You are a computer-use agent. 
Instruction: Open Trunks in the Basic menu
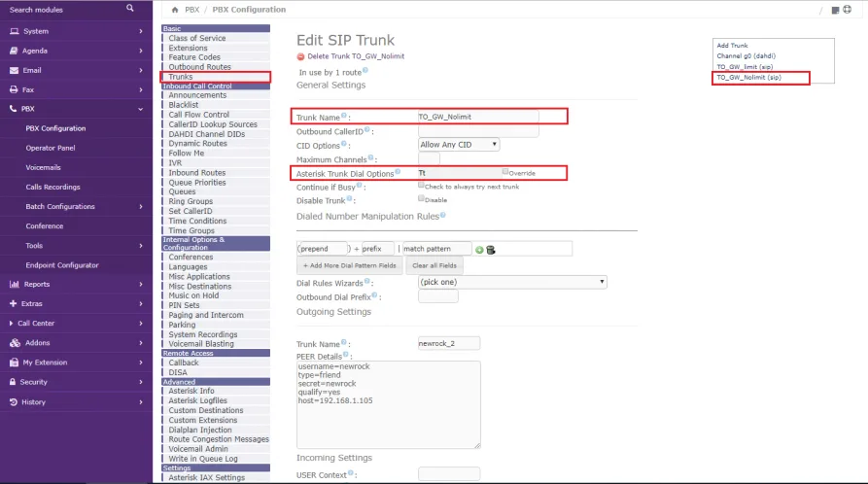[x=181, y=77]
